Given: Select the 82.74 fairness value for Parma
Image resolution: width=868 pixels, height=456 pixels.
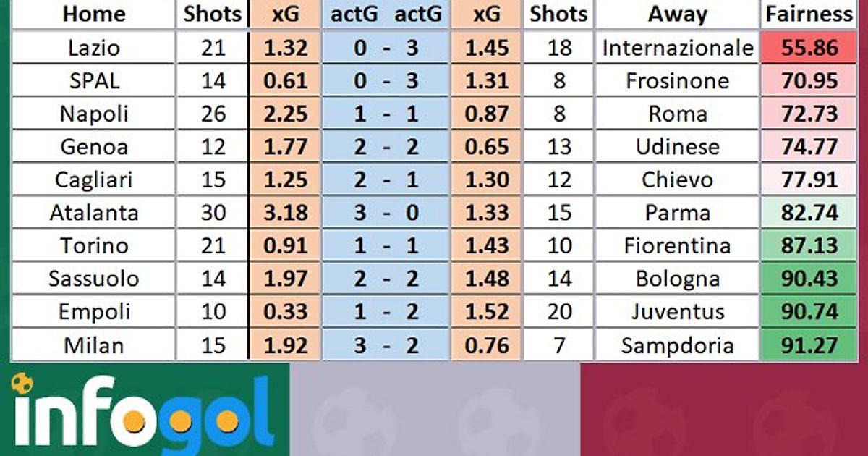Looking at the screenshot, I should (809, 213).
